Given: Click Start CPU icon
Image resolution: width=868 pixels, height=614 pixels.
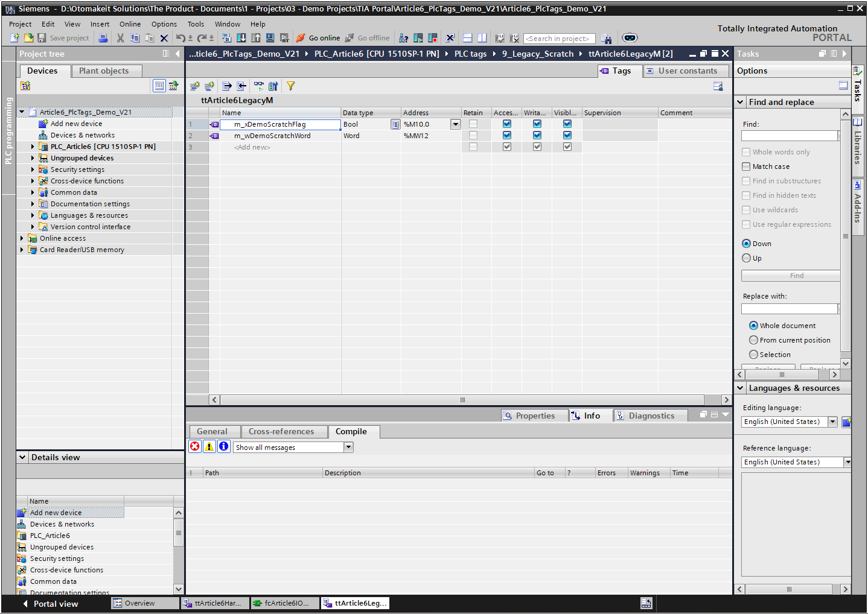Looking at the screenshot, I should click(x=418, y=38).
